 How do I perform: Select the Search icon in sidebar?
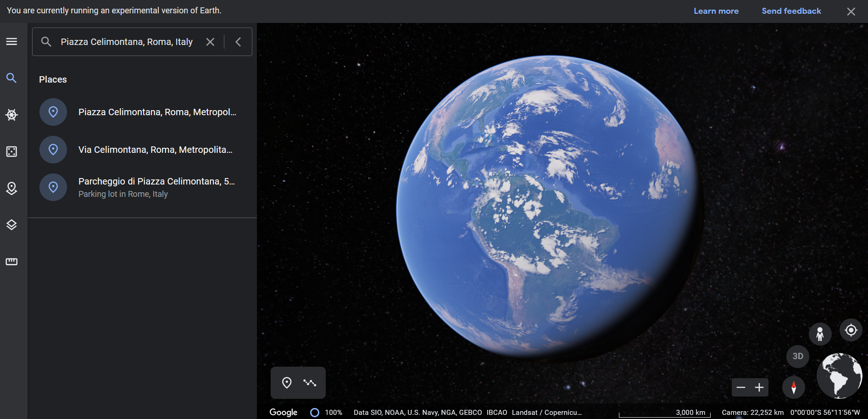(11, 78)
